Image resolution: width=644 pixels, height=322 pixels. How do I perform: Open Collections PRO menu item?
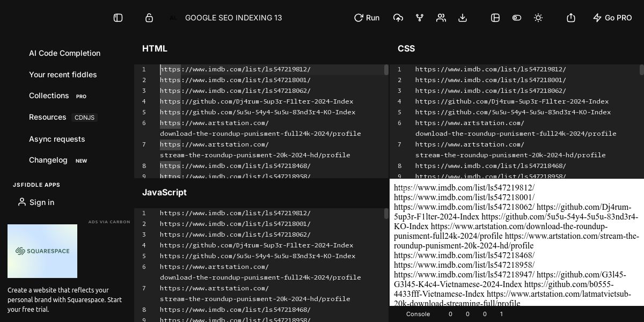pos(57,96)
